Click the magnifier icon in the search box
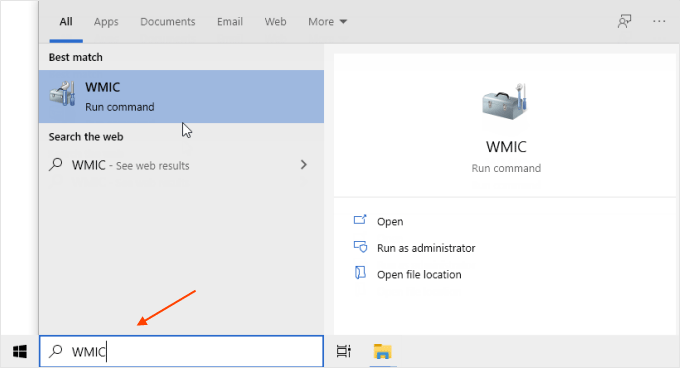Image resolution: width=680 pixels, height=368 pixels. (56, 351)
